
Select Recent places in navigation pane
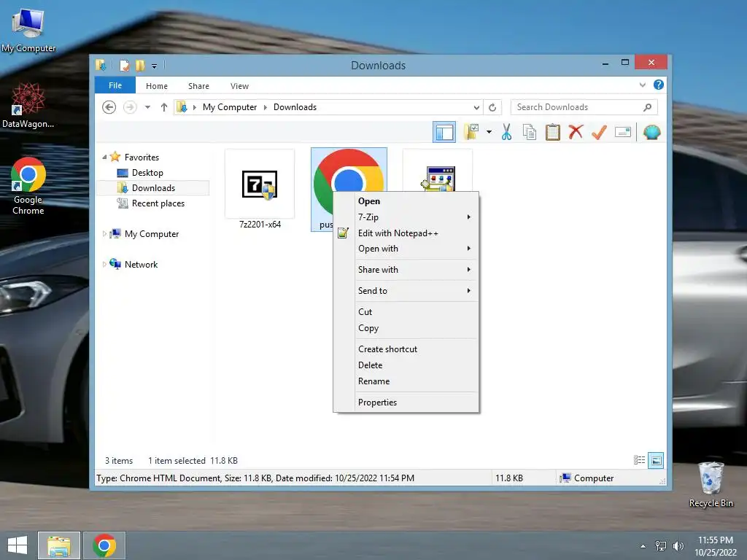(158, 203)
